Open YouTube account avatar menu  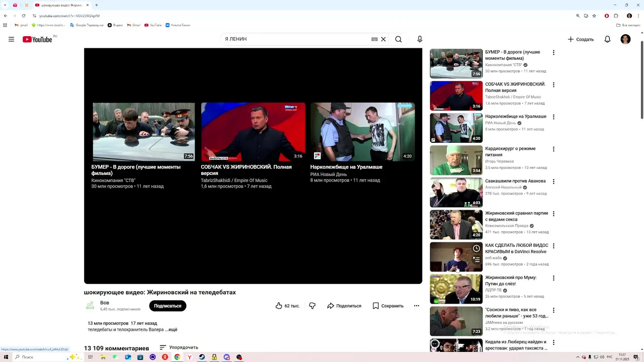pyautogui.click(x=625, y=39)
